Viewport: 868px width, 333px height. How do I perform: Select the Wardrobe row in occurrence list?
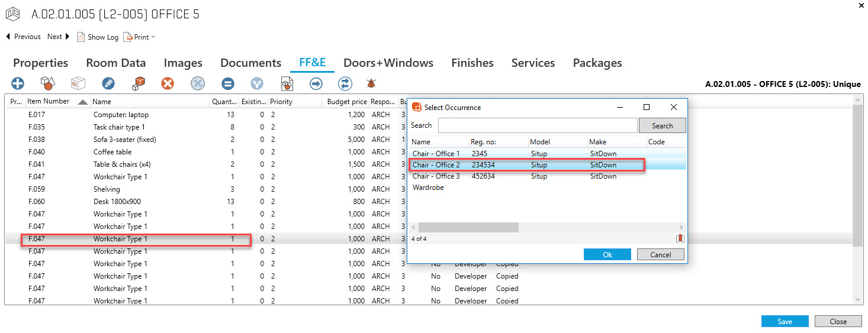pyautogui.click(x=428, y=187)
